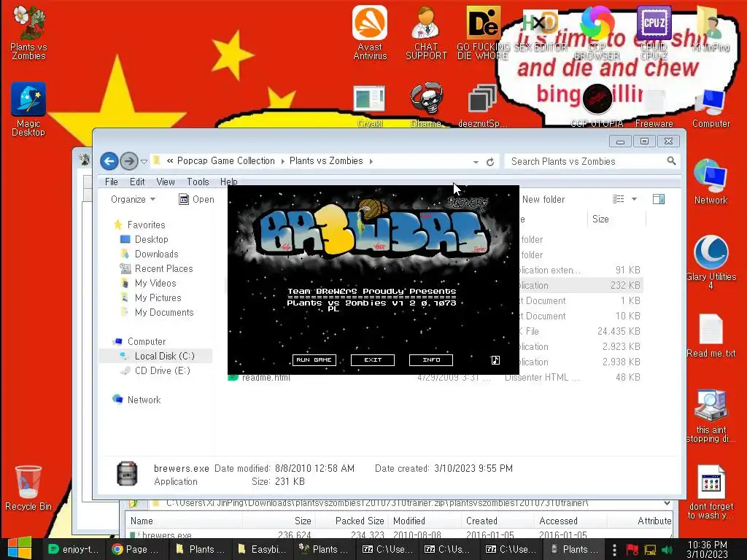This screenshot has width=747, height=560.
Task: Open the Edit menu in Explorer
Action: pos(137,182)
